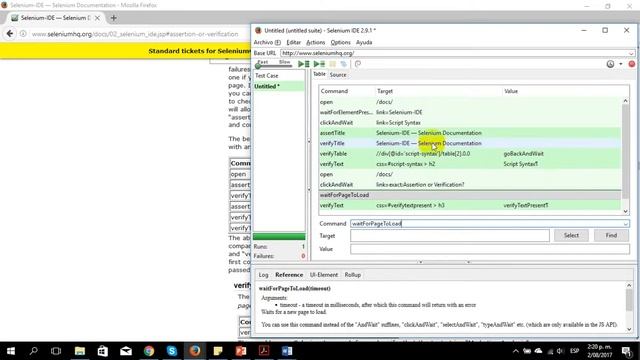Open the UI-Element tab
640x360 pixels.
[324, 275]
